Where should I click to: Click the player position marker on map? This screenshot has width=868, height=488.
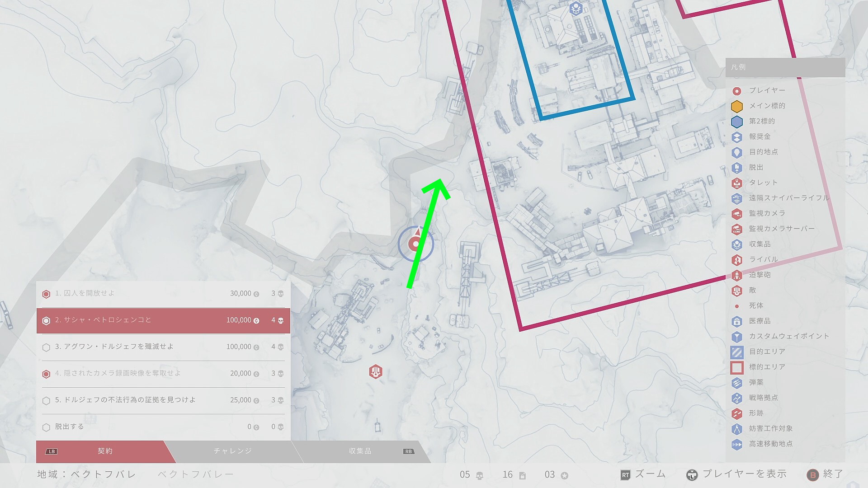tap(415, 244)
